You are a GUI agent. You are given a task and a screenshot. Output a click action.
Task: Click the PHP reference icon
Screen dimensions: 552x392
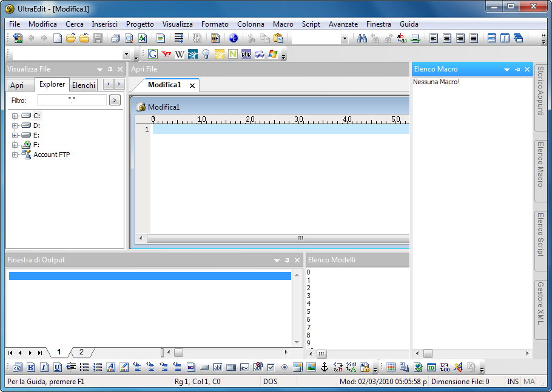[246, 54]
